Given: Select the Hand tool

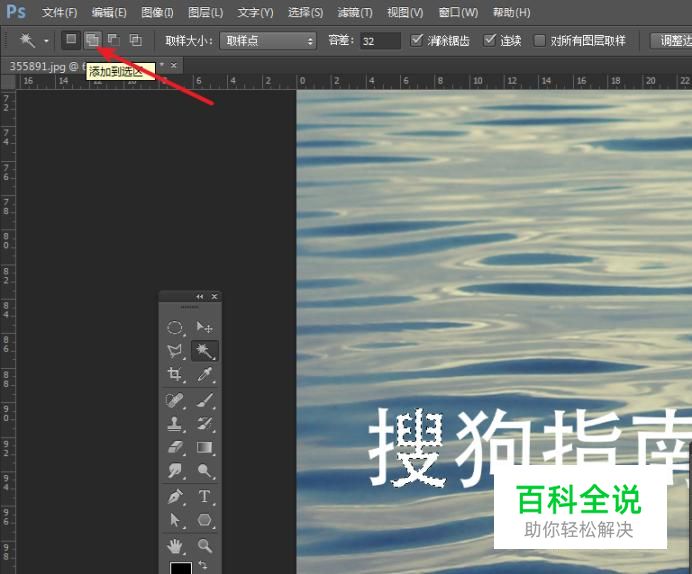Looking at the screenshot, I should [175, 546].
